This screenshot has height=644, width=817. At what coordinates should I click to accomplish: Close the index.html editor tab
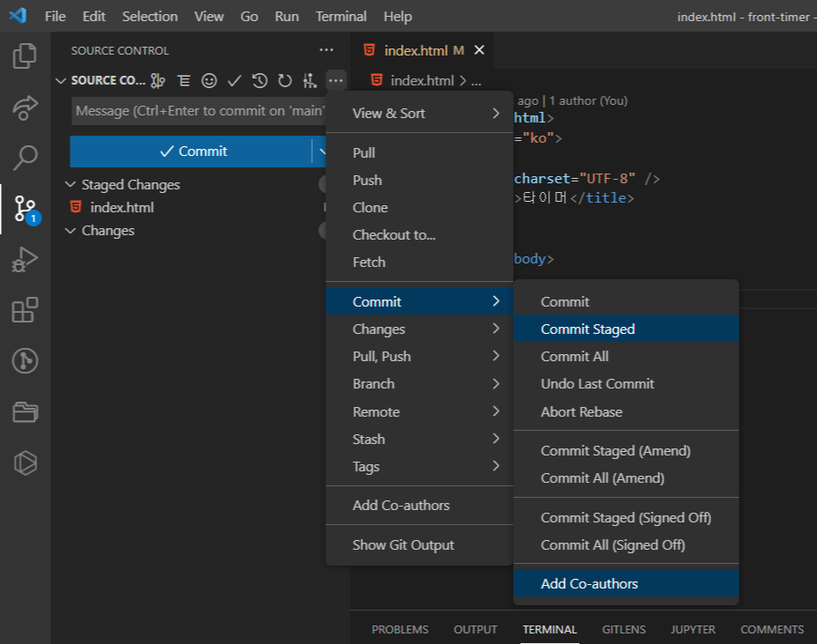479,50
